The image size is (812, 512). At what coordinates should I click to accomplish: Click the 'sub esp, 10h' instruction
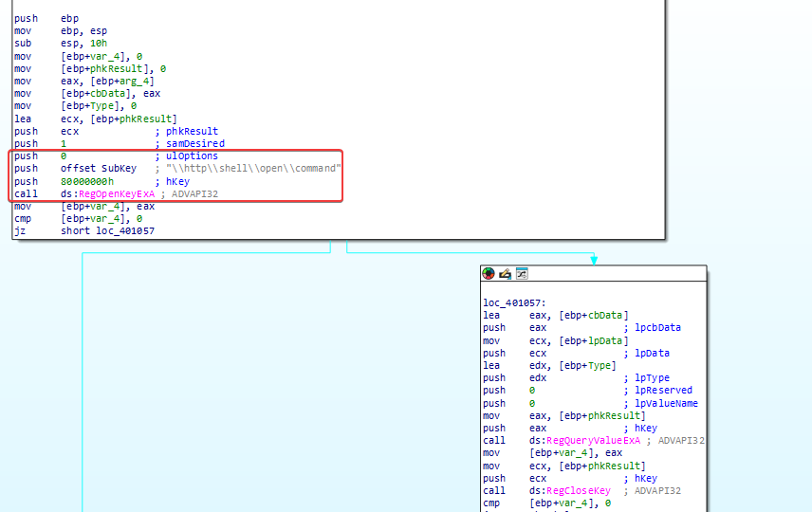tap(61, 43)
